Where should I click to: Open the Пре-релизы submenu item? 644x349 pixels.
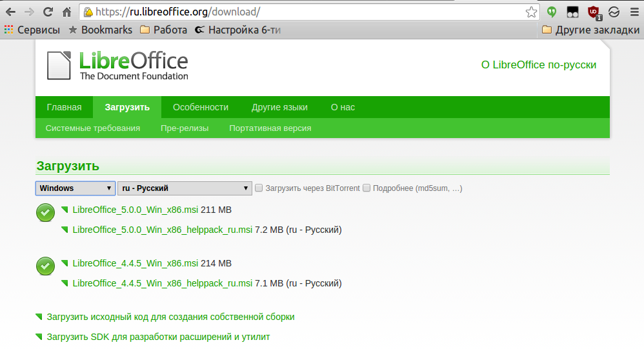click(x=185, y=128)
